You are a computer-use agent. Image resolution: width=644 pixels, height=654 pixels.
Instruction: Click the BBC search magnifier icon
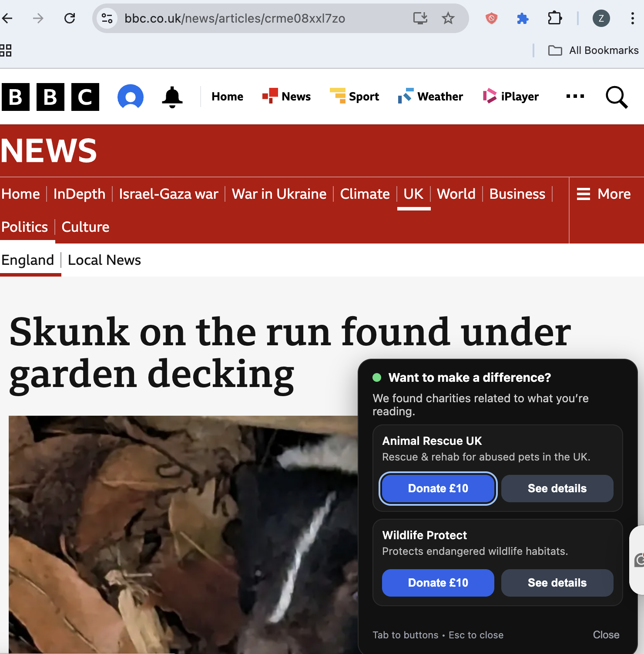pyautogui.click(x=617, y=97)
